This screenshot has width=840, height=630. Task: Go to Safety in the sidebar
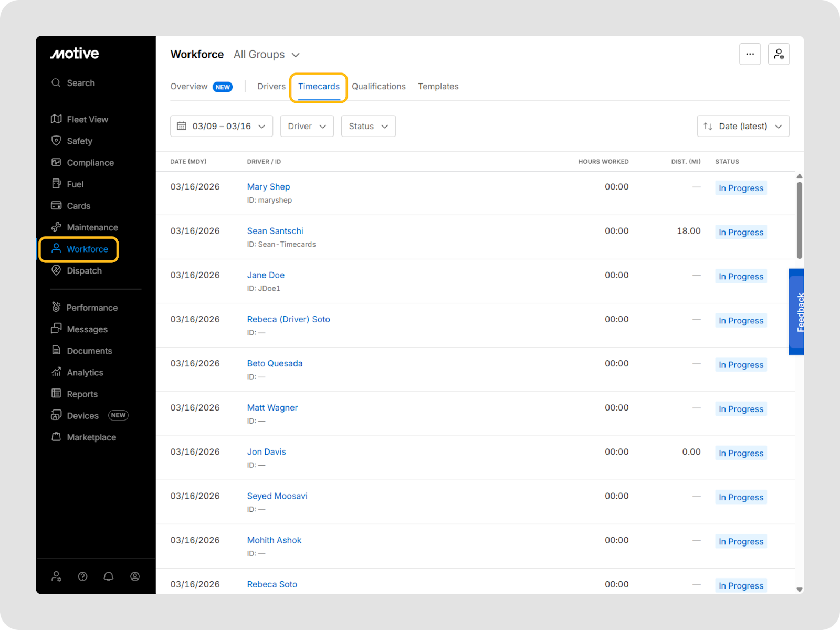[79, 141]
